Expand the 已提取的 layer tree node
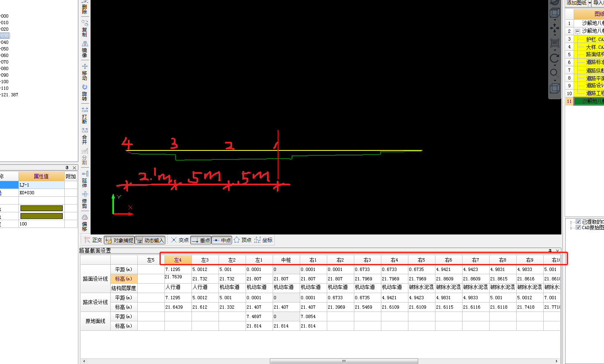Screen dimensions: 604x364 click(x=571, y=222)
